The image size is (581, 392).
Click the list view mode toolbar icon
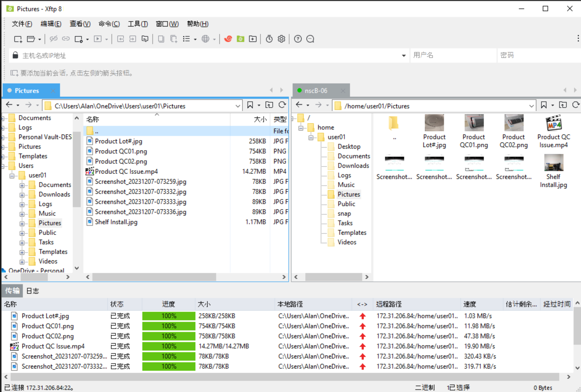click(x=186, y=39)
